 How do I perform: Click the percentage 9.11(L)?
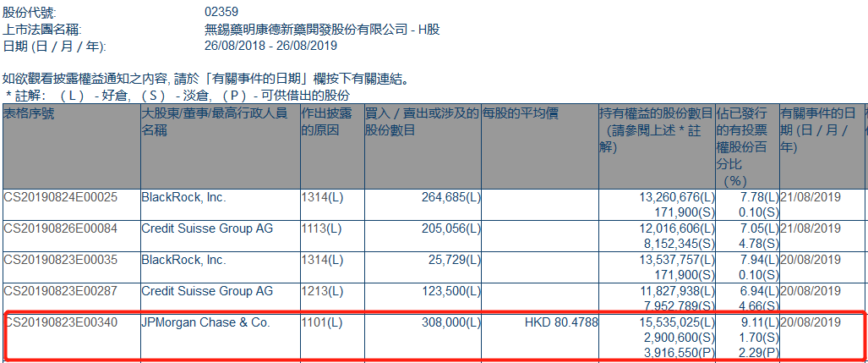[761, 322]
